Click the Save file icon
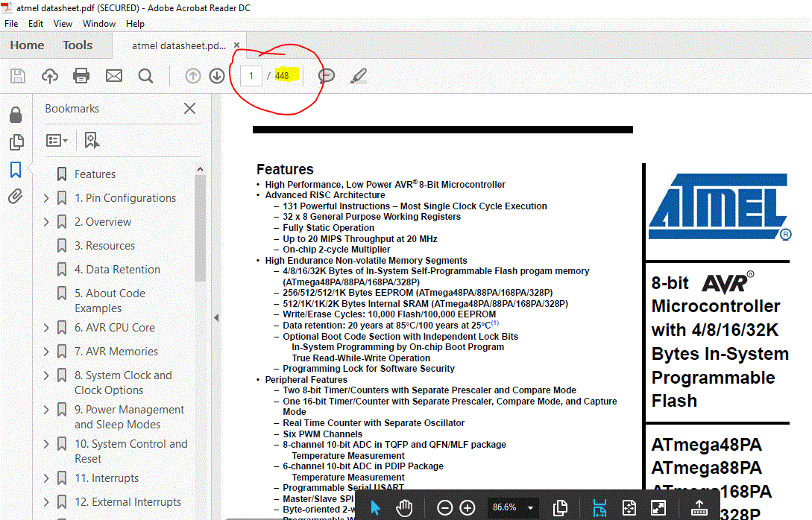This screenshot has width=812, height=520. (x=18, y=76)
